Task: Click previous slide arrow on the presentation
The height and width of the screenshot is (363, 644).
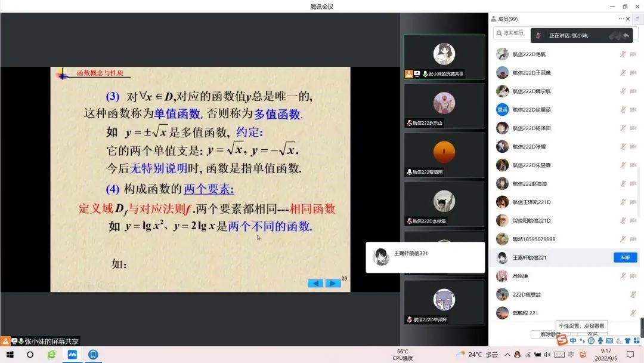Action: (315, 283)
